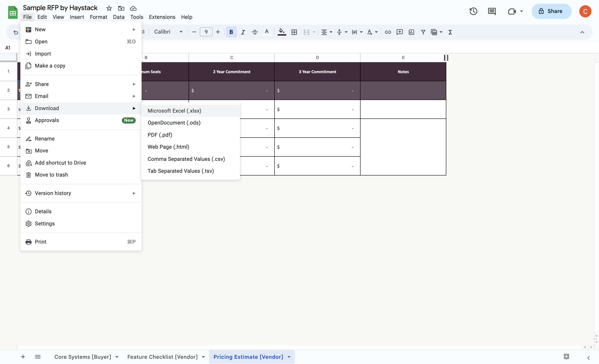Add a new sheet with plus icon
The height and width of the screenshot is (364, 599).
coord(23,356)
